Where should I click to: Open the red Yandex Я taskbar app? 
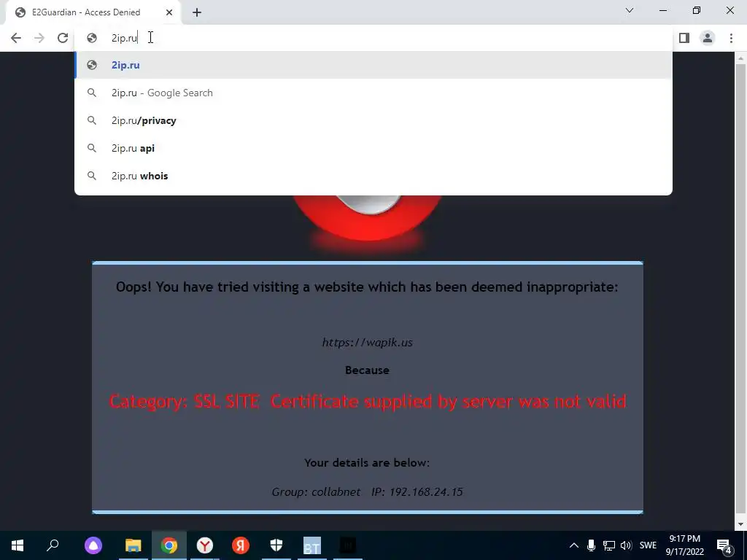coord(241,545)
